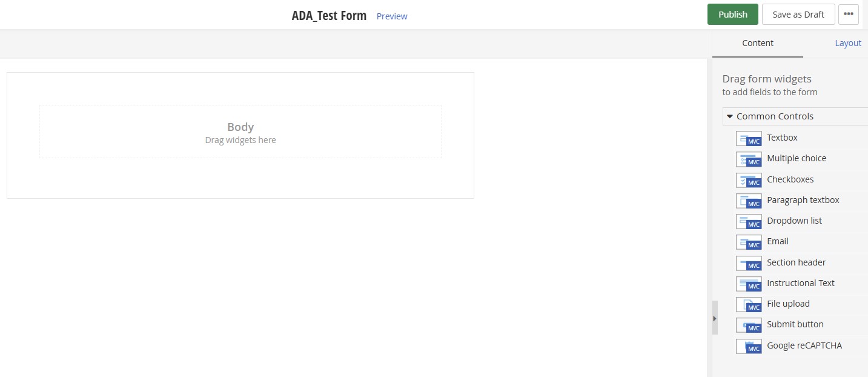Click the Section header widget icon

(749, 263)
